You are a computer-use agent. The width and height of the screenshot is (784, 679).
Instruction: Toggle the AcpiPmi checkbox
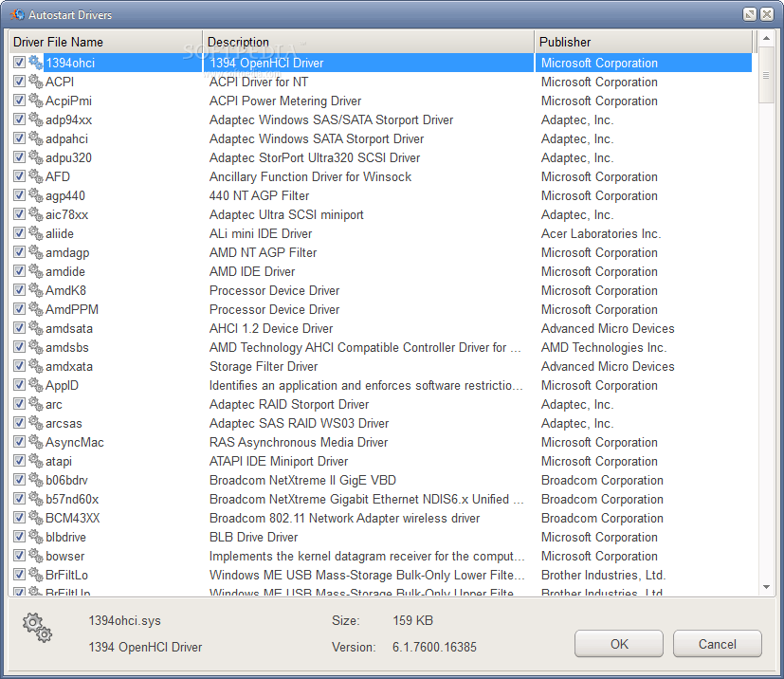click(19, 101)
